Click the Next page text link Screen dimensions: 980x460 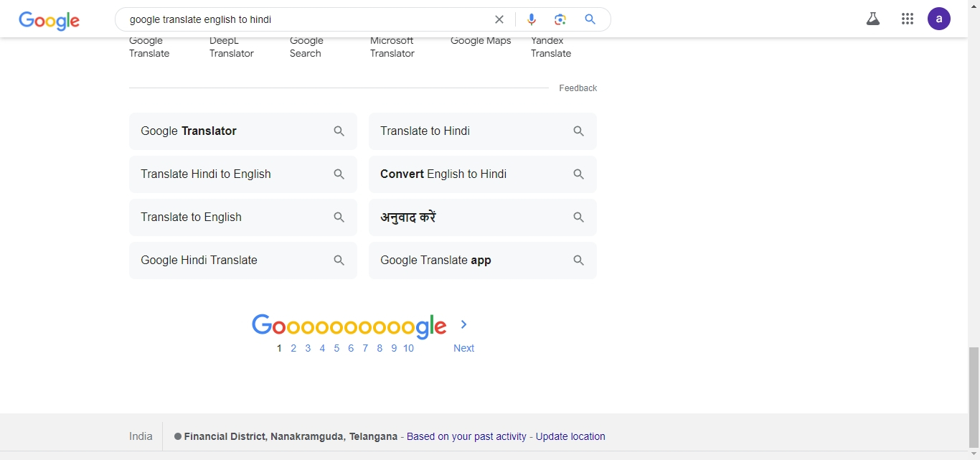[463, 348]
